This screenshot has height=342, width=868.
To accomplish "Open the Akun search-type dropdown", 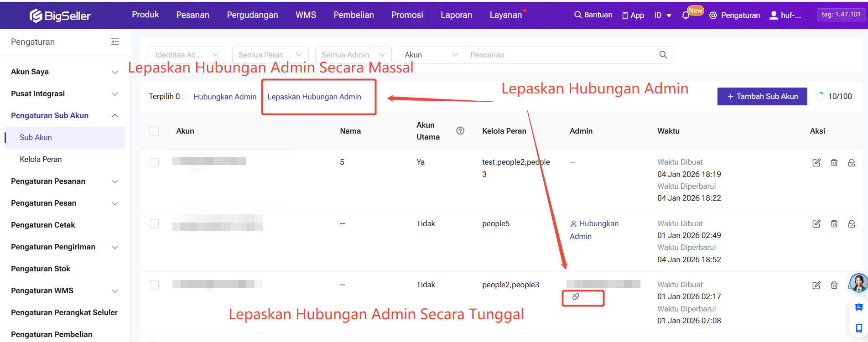I will (x=431, y=55).
